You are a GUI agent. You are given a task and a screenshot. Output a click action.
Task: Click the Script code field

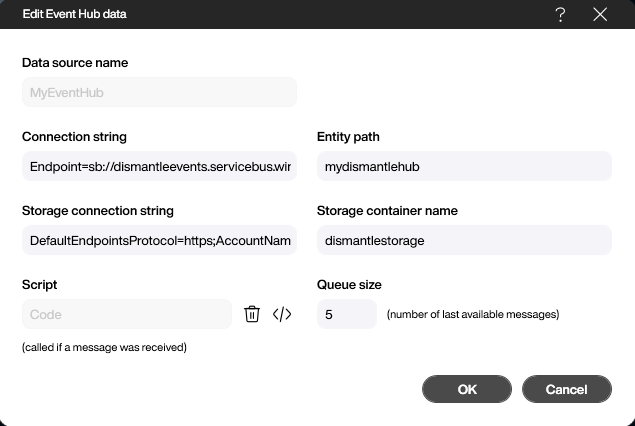pyautogui.click(x=127, y=314)
